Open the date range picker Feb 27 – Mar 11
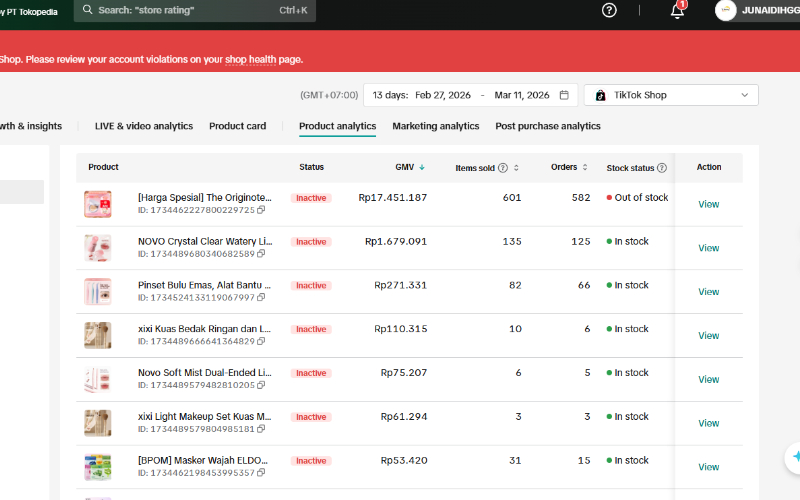This screenshot has width=800, height=500. (470, 95)
